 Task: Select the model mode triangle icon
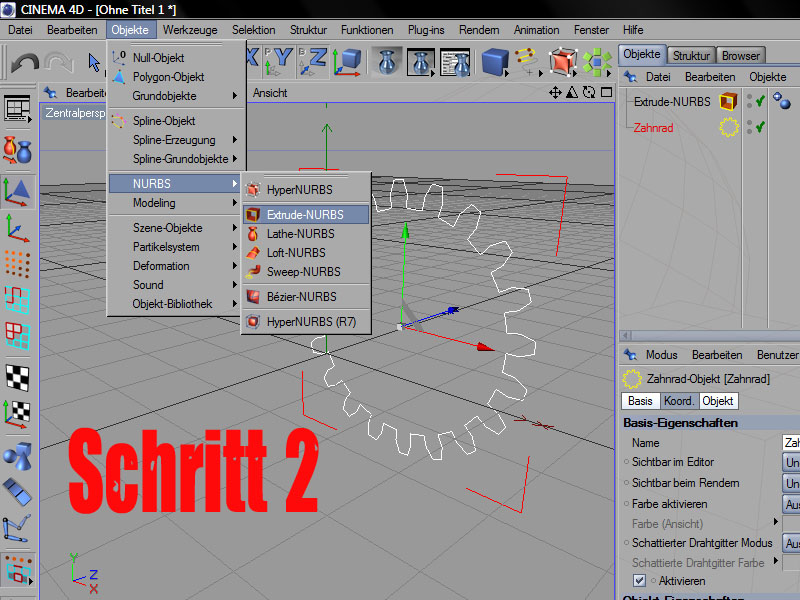point(17,192)
